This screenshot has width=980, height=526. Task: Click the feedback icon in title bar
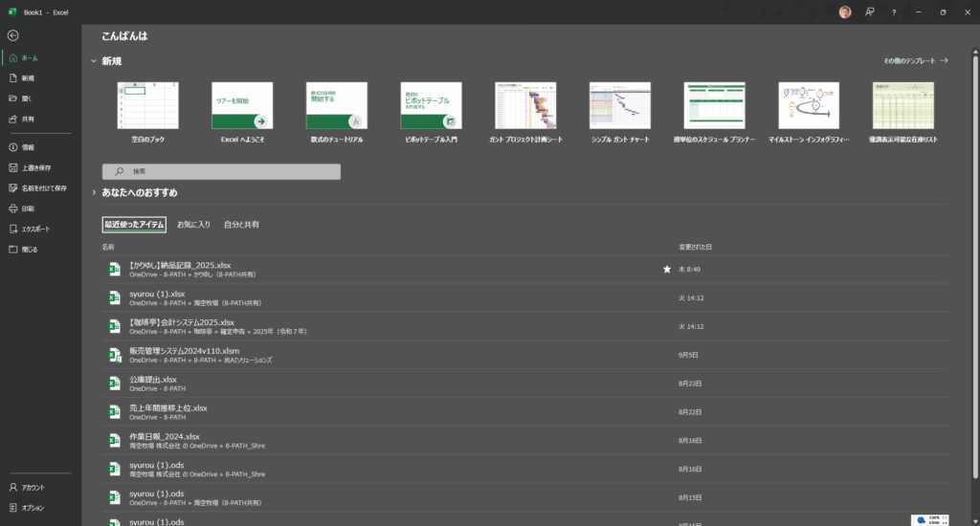[x=869, y=11]
